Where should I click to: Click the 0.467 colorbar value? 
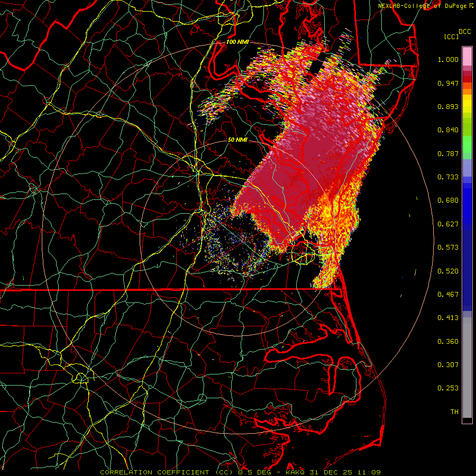coord(448,295)
